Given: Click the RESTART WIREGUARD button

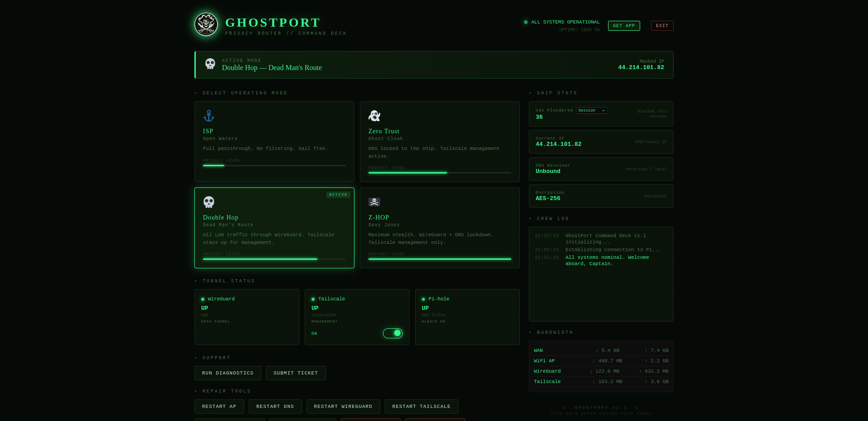Looking at the screenshot, I should point(343,407).
